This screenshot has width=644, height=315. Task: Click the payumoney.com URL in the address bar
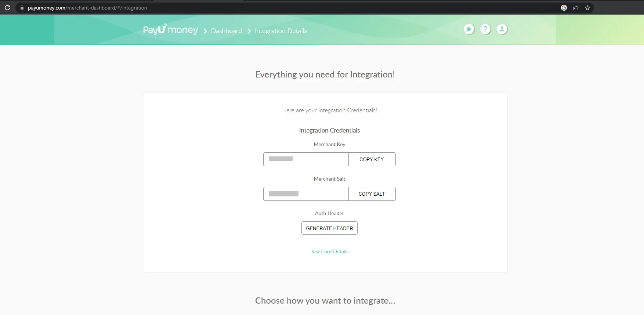tap(87, 8)
